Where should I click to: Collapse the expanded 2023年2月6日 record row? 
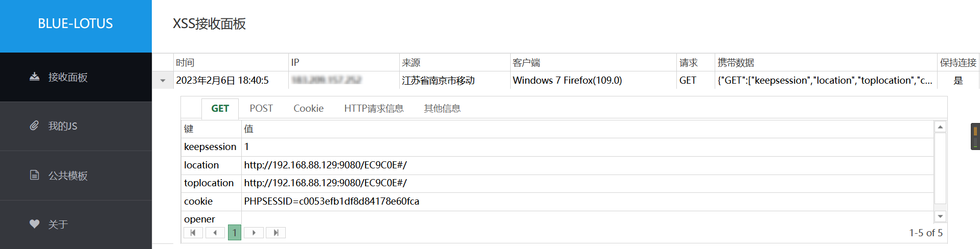click(x=163, y=81)
